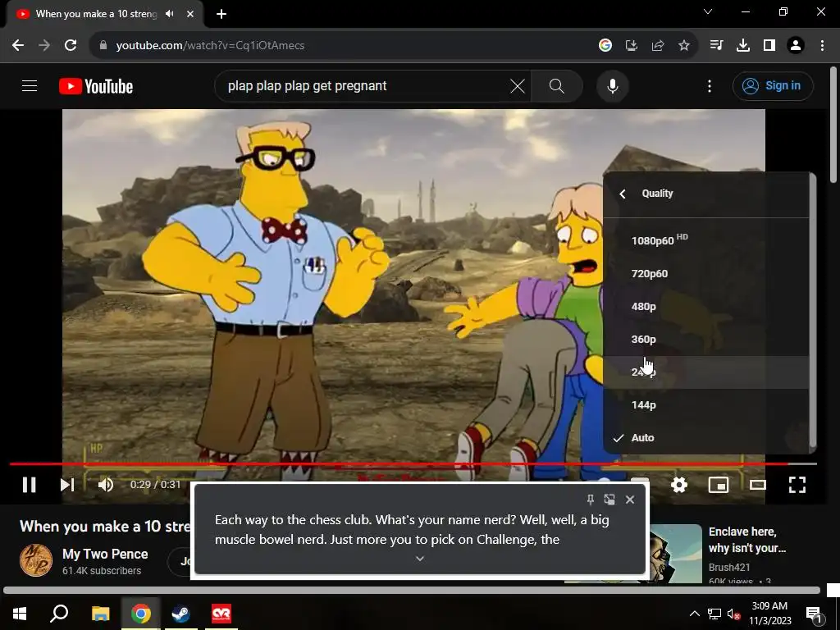This screenshot has height=630, width=840.
Task: Click video progress bar
Action: coord(413,464)
